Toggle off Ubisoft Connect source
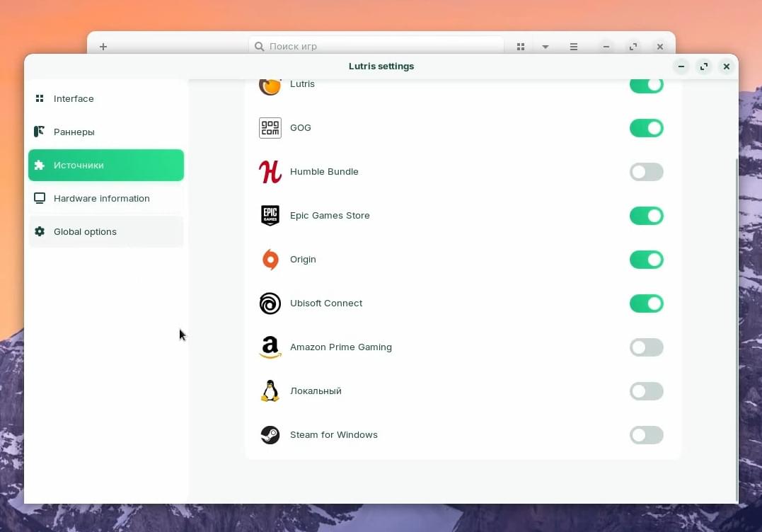Screen dimensions: 762x532 click(647, 303)
